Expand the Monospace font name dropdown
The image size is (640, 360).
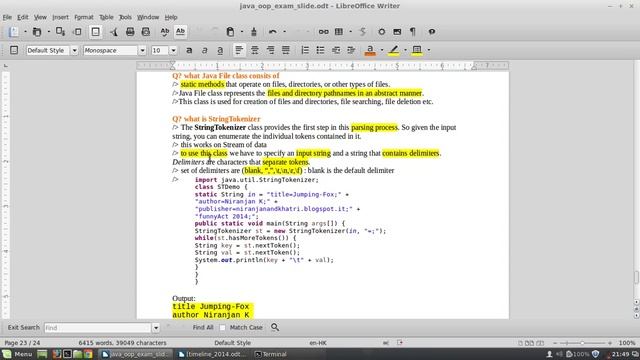pos(142,50)
